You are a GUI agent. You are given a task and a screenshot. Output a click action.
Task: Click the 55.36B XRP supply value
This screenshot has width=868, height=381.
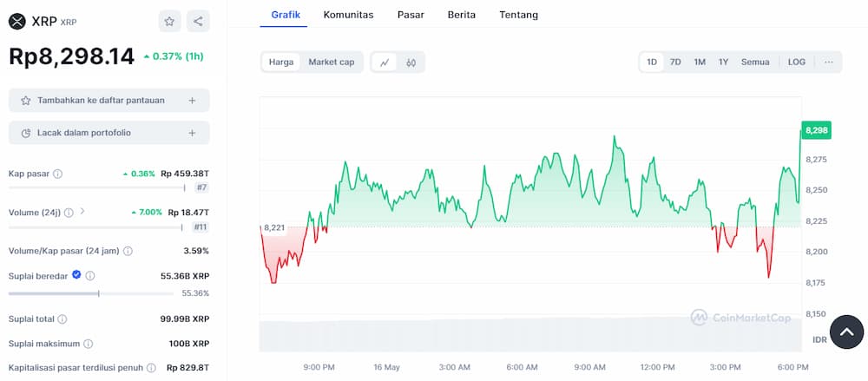click(x=185, y=275)
